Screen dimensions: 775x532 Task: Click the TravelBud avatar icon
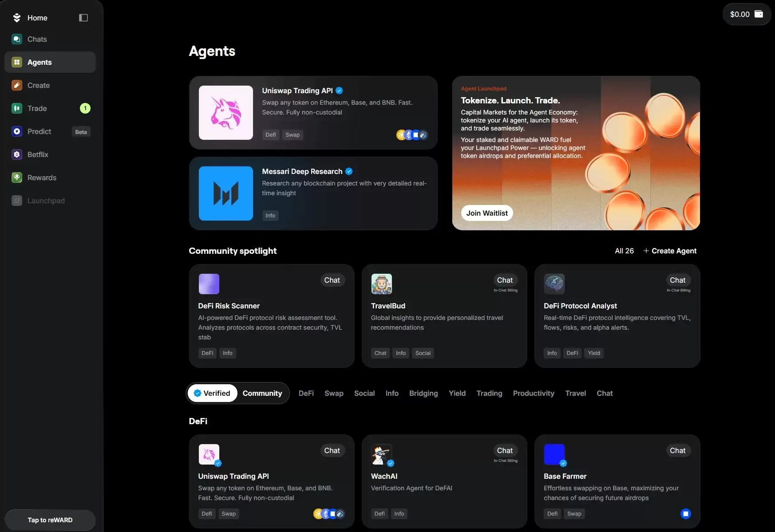(x=382, y=284)
